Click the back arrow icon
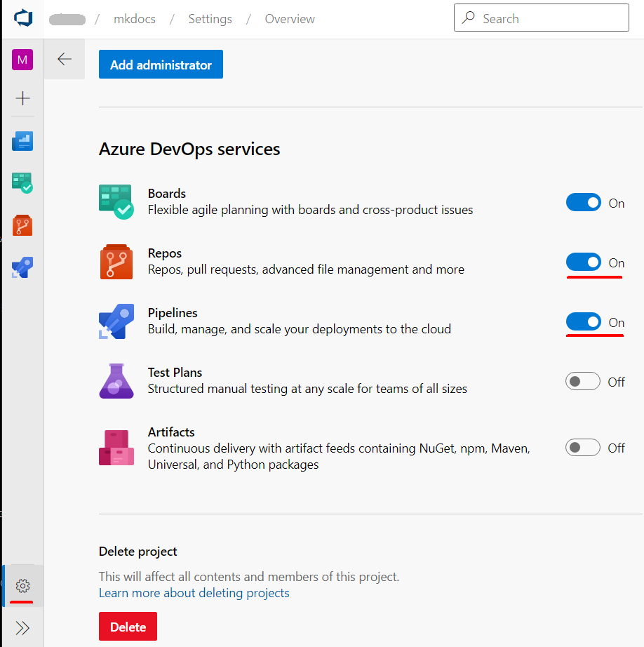This screenshot has height=647, width=644. (65, 60)
